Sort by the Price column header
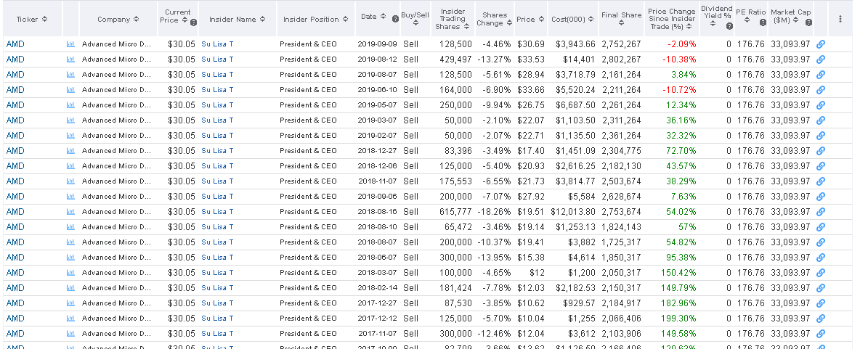 pos(530,20)
